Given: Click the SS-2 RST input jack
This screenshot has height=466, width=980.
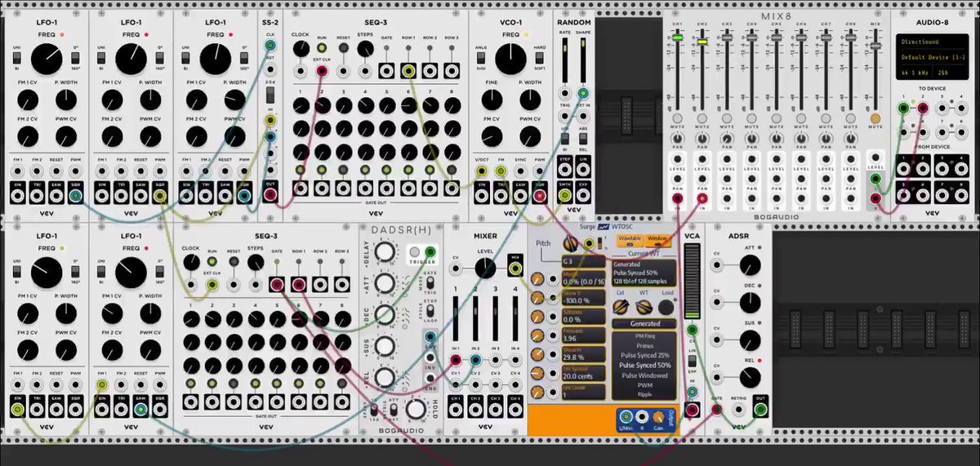Looking at the screenshot, I should (270, 70).
